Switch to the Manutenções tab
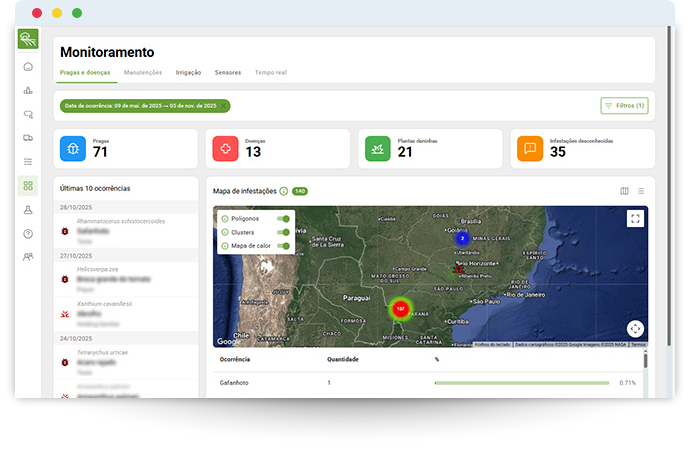This screenshot has width=690, height=474. tap(142, 73)
